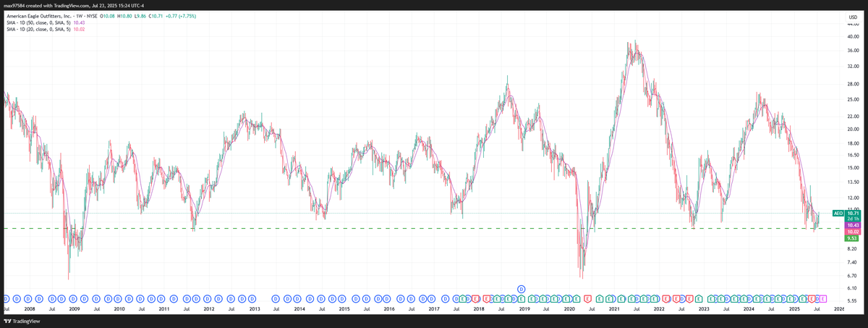Click the 32.00 price axis label

[853, 66]
